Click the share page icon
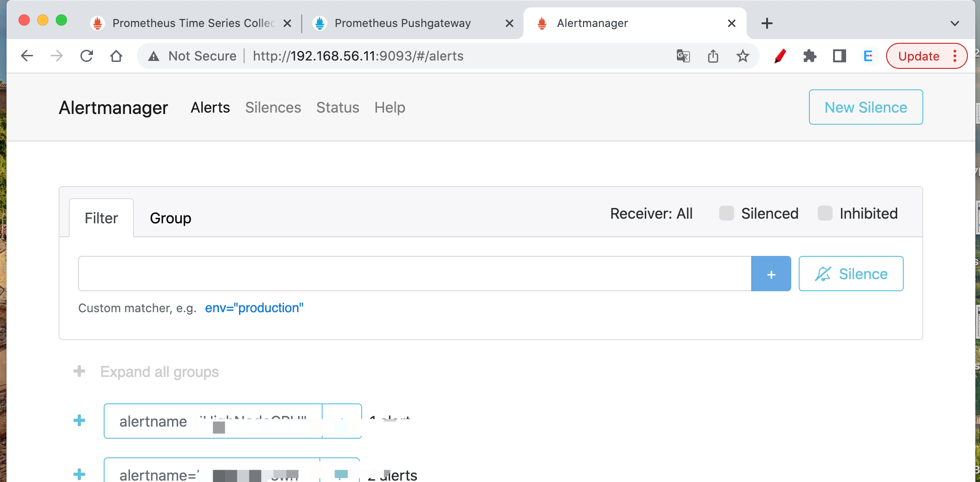The height and width of the screenshot is (482, 980). point(713,56)
